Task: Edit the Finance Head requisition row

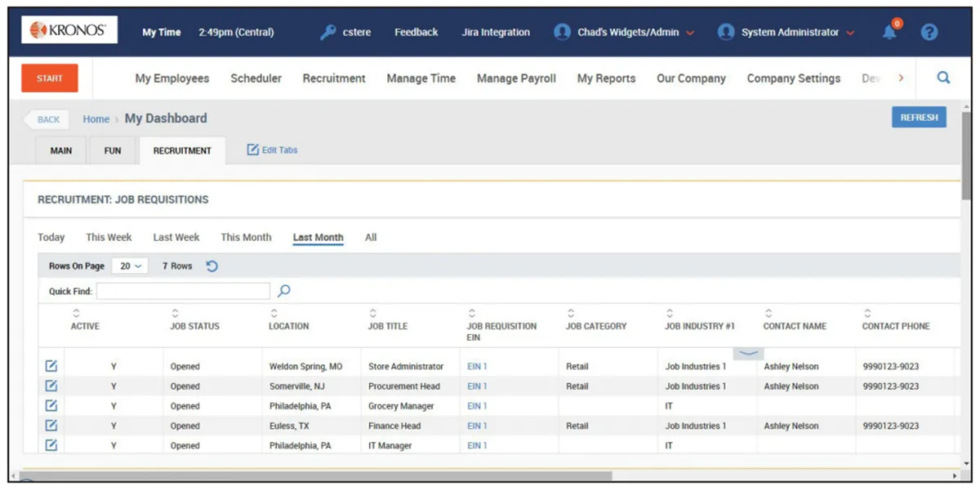Action: (x=51, y=425)
